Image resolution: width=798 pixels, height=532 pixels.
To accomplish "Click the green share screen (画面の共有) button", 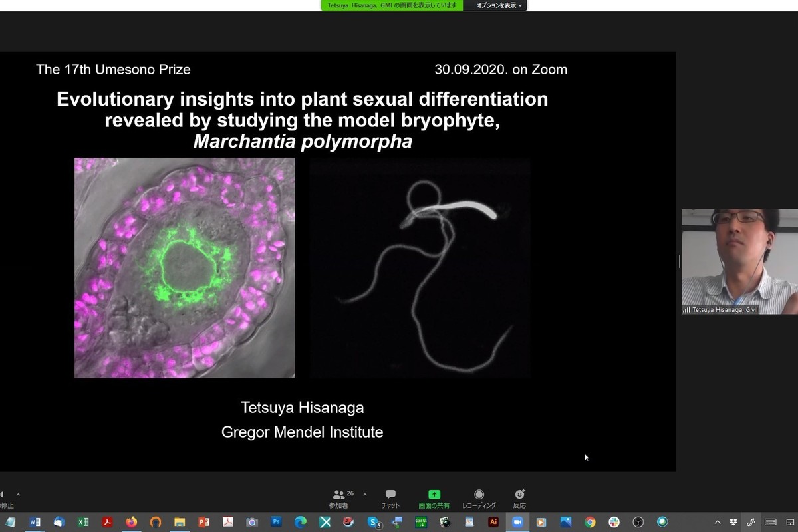I will click(434, 499).
